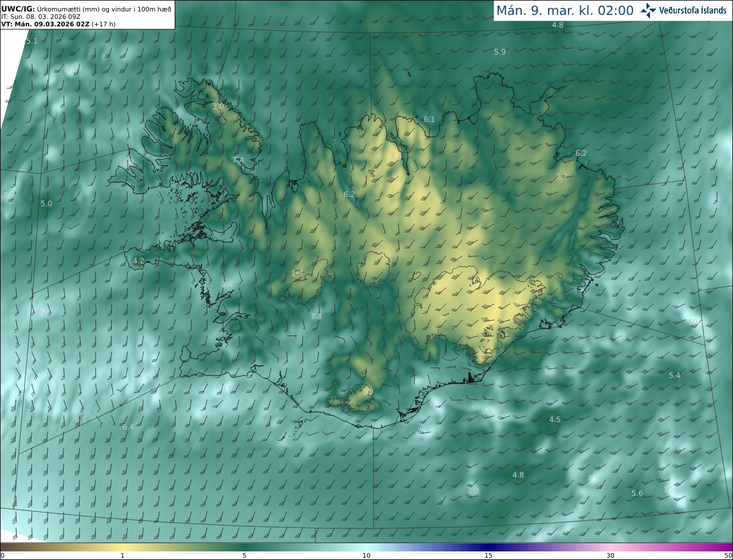The width and height of the screenshot is (733, 560).
Task: Click the 1 tick label on the color scale
Action: [123, 555]
